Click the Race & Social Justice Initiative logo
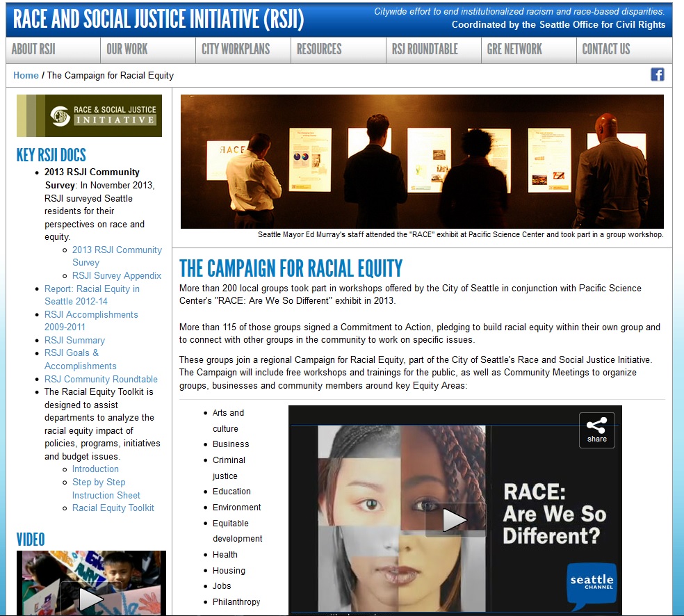Viewport: 684px width, 616px height. coord(90,115)
